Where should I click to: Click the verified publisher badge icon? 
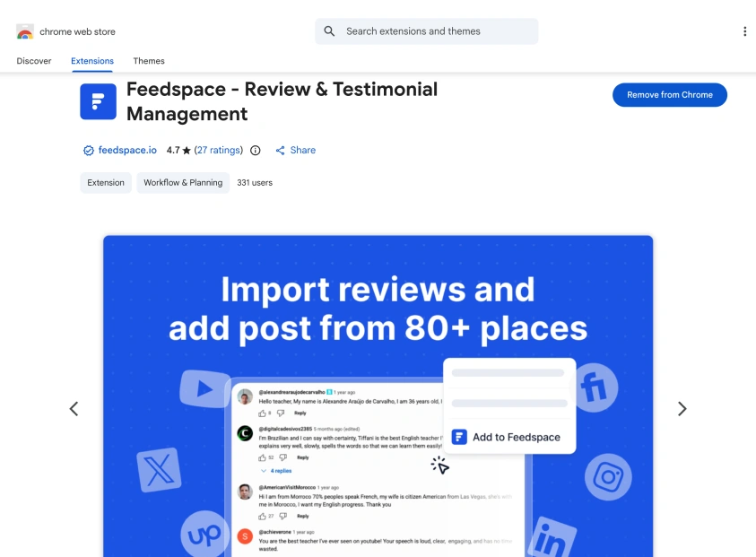pos(88,151)
